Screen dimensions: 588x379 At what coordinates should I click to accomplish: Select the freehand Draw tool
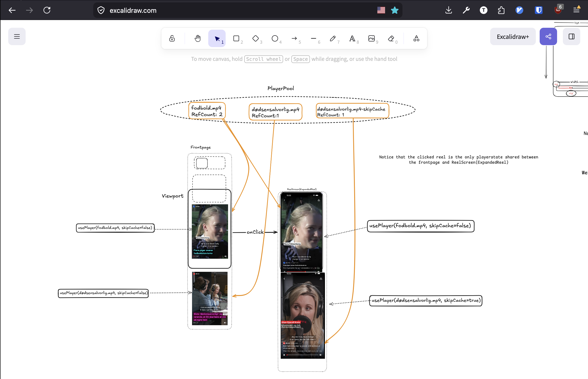click(x=333, y=38)
